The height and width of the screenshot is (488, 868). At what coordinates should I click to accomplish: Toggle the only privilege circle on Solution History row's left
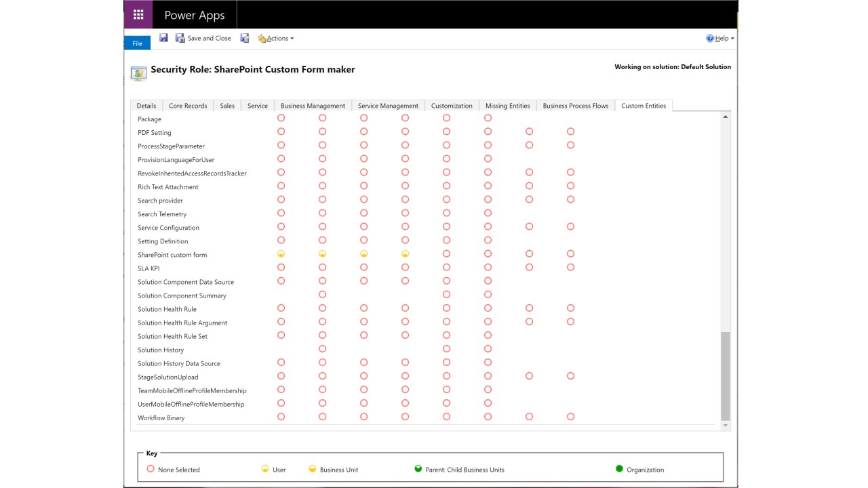point(323,349)
